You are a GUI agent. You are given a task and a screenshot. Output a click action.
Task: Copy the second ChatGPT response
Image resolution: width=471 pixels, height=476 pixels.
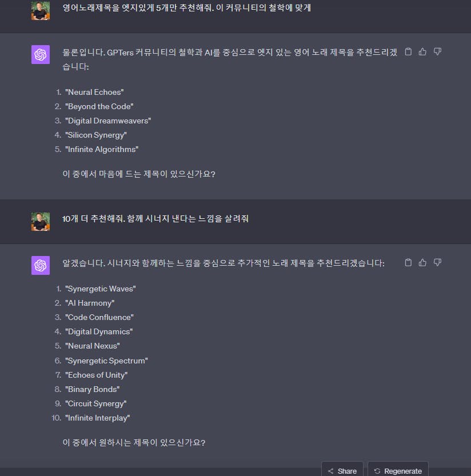(408, 262)
